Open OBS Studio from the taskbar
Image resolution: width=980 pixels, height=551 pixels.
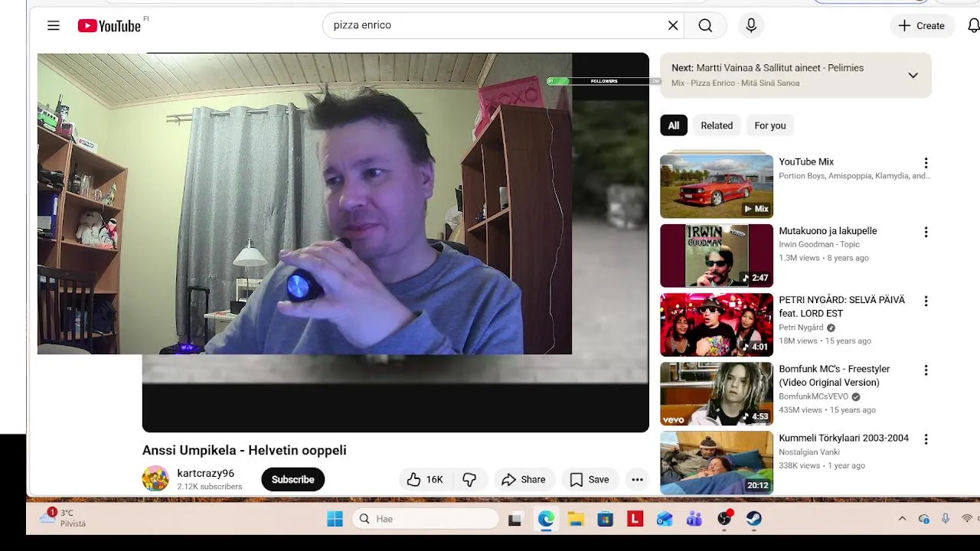point(724,519)
